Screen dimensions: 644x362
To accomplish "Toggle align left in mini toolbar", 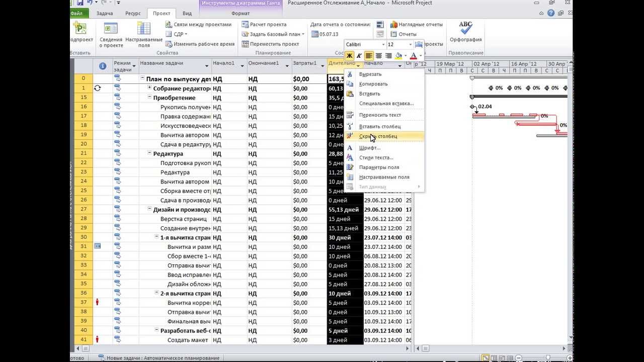I will (369, 56).
